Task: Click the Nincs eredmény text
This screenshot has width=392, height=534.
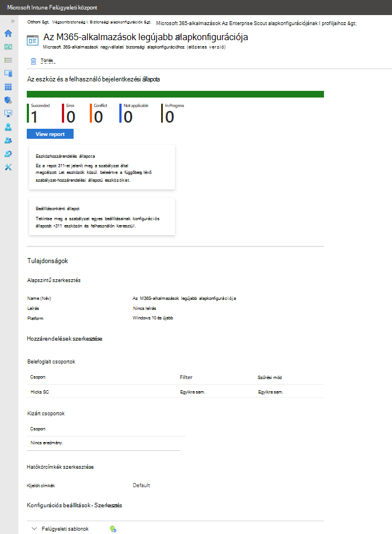Action: [47, 443]
